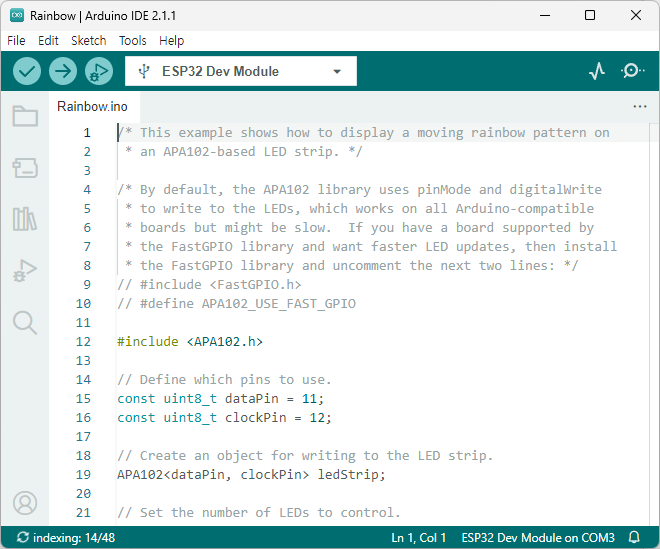
Task: Open the editor tab options ellipsis menu
Action: coord(640,107)
